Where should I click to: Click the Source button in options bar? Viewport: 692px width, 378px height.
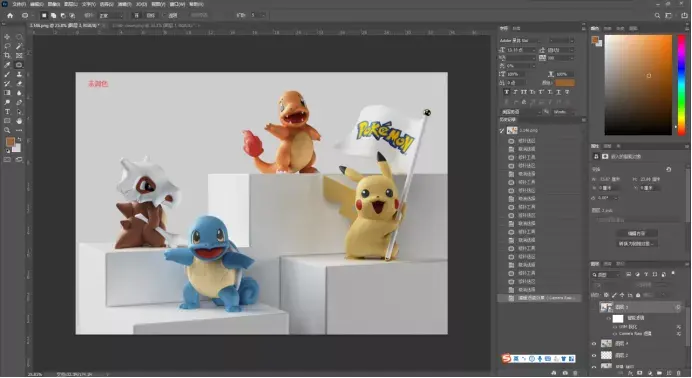pos(137,15)
